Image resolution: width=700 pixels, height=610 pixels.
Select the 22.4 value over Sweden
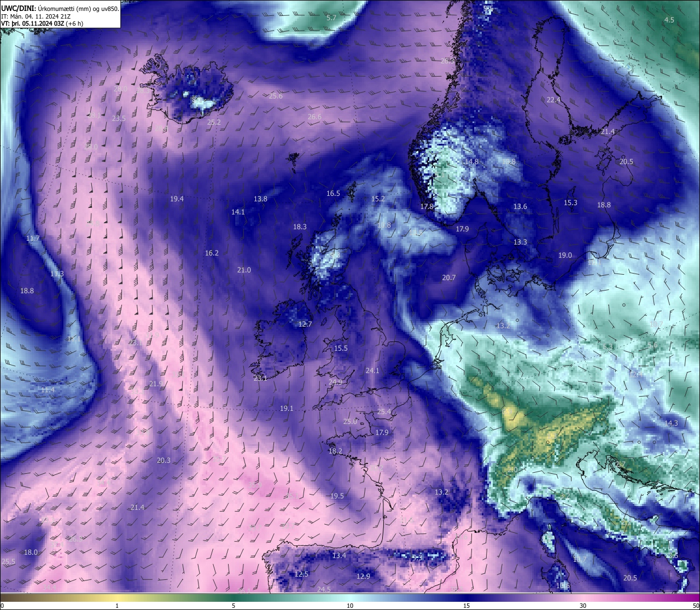coord(554,100)
